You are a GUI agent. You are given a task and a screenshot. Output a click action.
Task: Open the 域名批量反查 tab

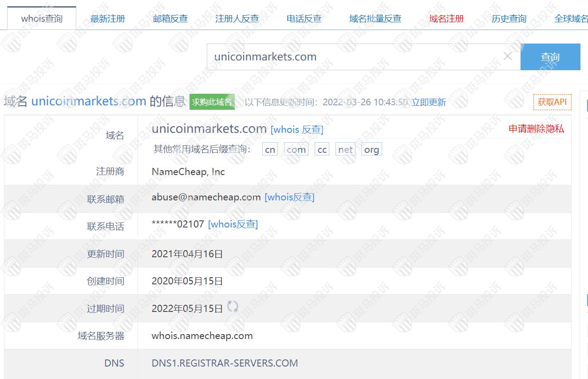(x=375, y=19)
